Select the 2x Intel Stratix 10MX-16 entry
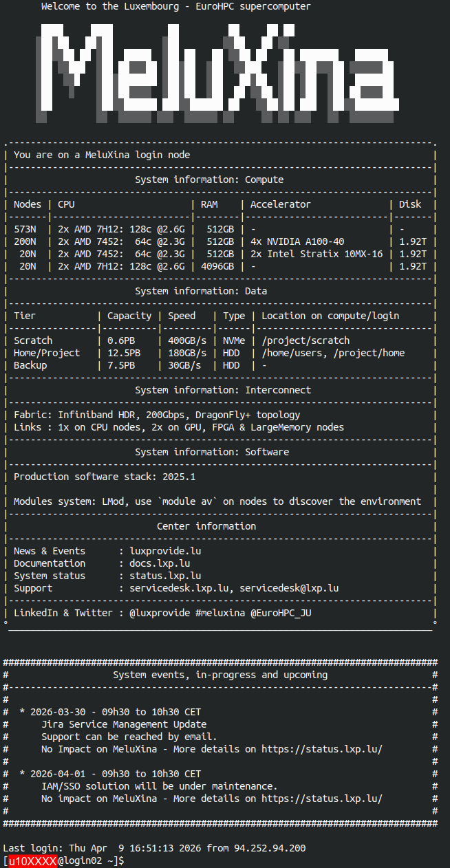The image size is (450, 868). click(x=317, y=254)
